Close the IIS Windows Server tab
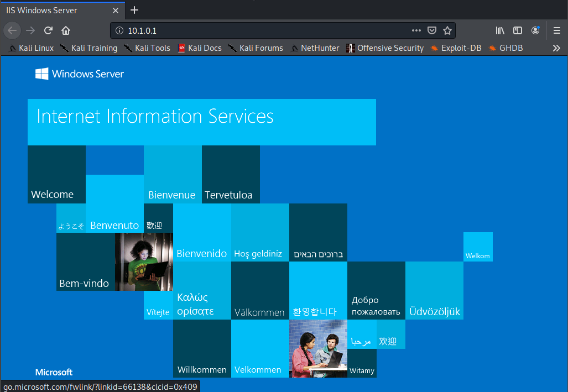 [116, 11]
